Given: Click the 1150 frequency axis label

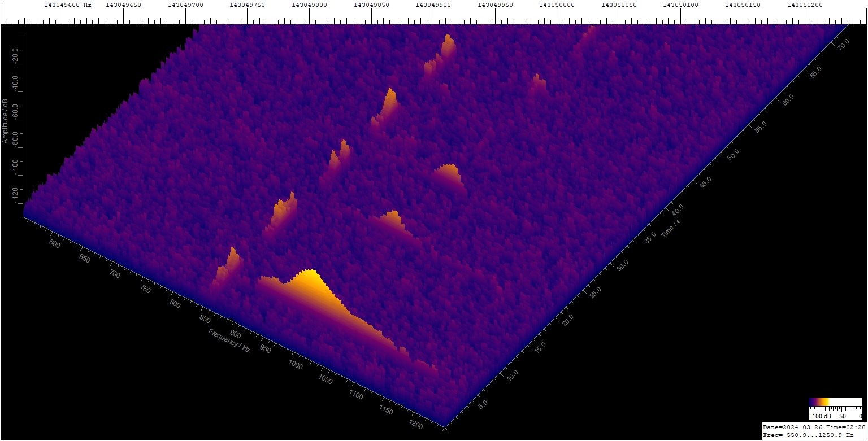Looking at the screenshot, I should pos(386,409).
